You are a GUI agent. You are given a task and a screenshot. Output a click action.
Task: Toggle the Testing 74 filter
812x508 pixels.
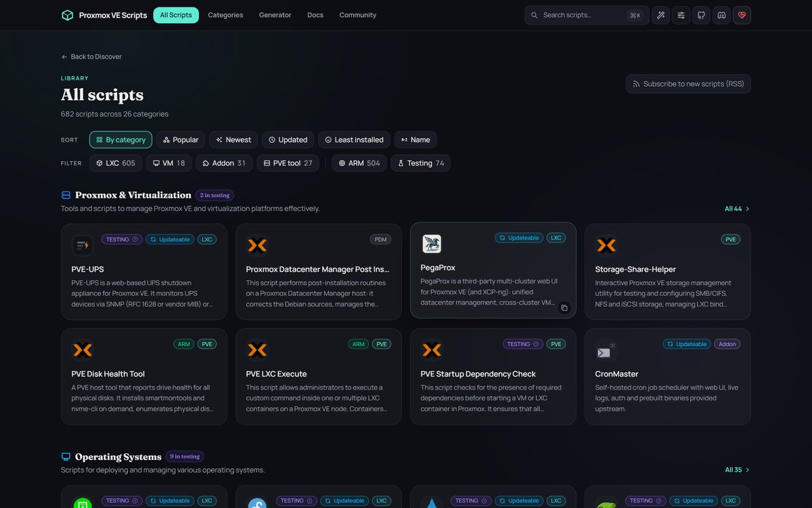click(x=421, y=163)
